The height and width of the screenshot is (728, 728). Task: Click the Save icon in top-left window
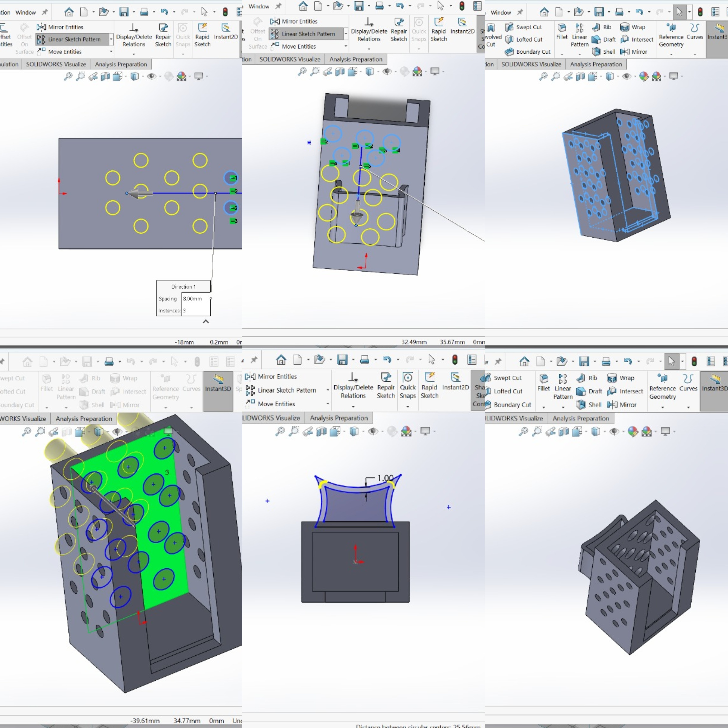click(x=124, y=12)
